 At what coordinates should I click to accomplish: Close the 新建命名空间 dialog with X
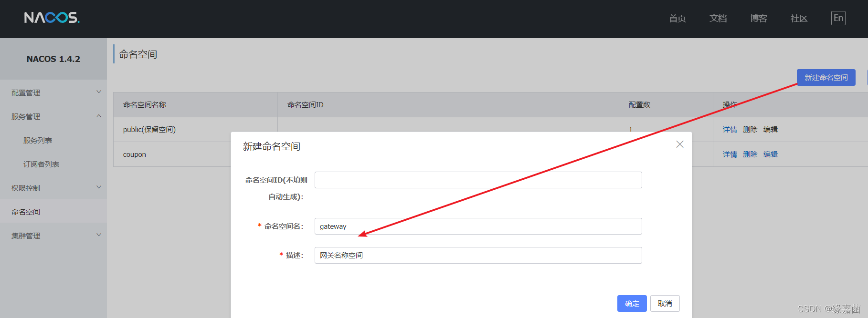680,144
